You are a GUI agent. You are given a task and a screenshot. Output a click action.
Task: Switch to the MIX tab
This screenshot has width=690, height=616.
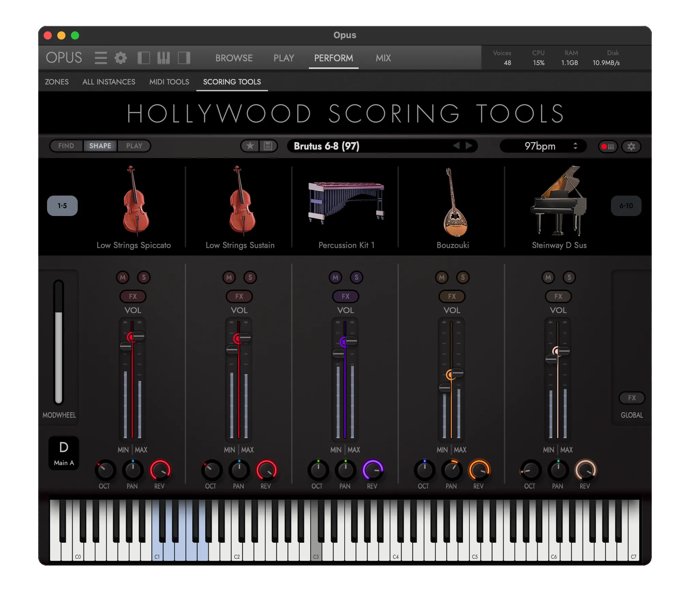[x=383, y=58]
